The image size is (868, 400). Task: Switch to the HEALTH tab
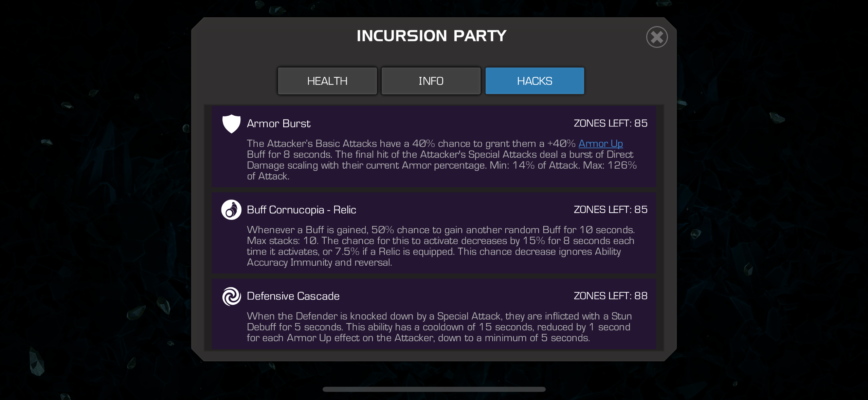click(327, 81)
